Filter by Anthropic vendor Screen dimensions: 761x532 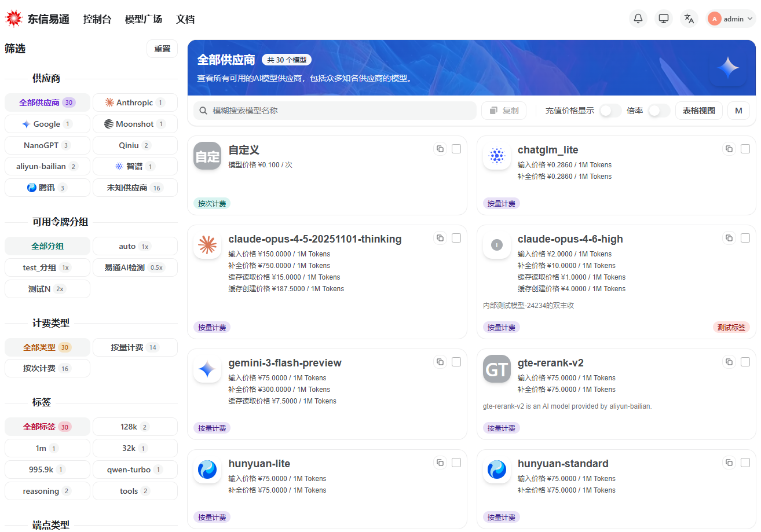pos(135,102)
